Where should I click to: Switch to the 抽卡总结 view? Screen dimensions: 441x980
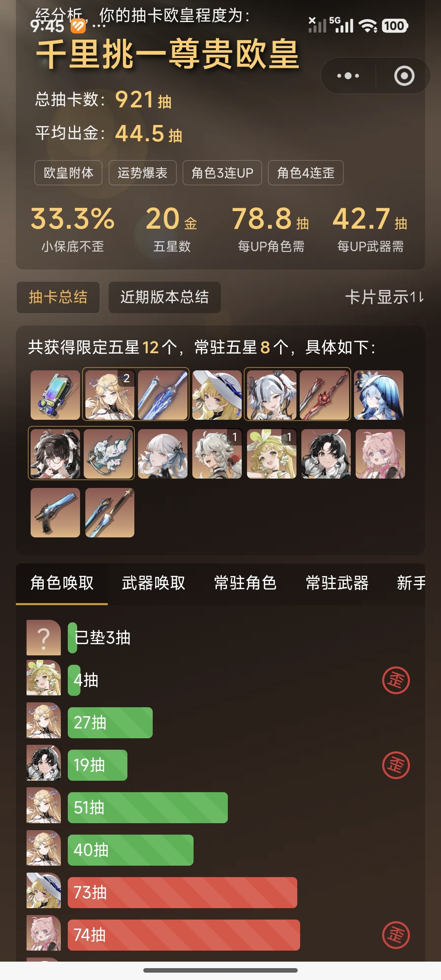(58, 297)
